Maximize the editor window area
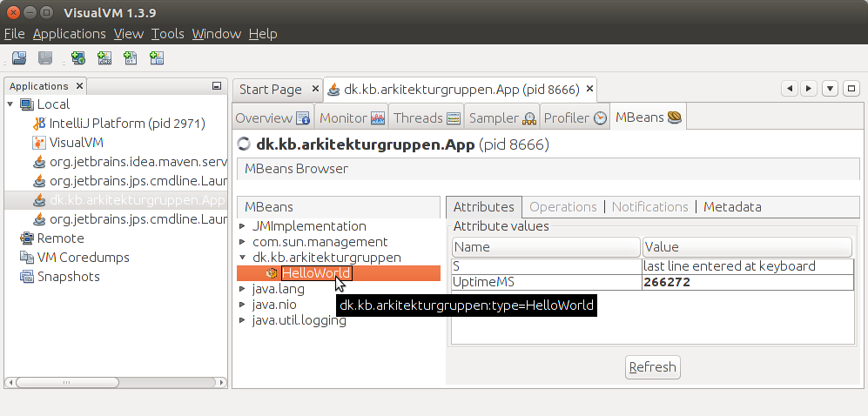 [x=851, y=89]
